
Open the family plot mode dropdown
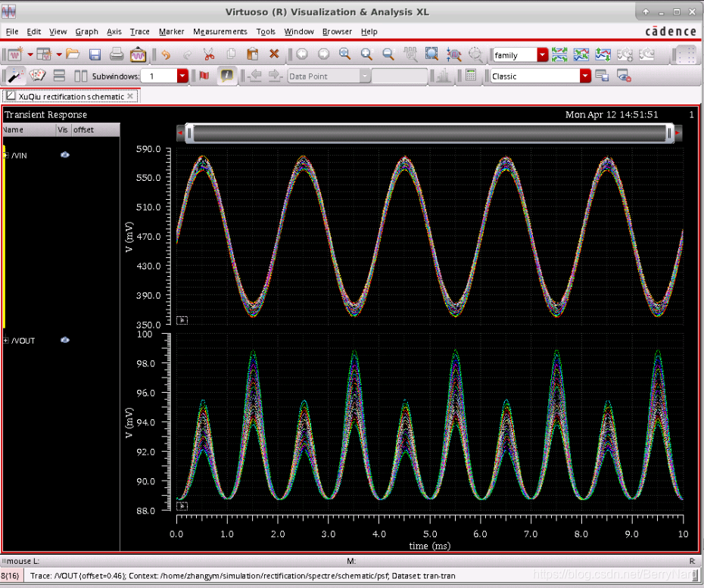(542, 55)
